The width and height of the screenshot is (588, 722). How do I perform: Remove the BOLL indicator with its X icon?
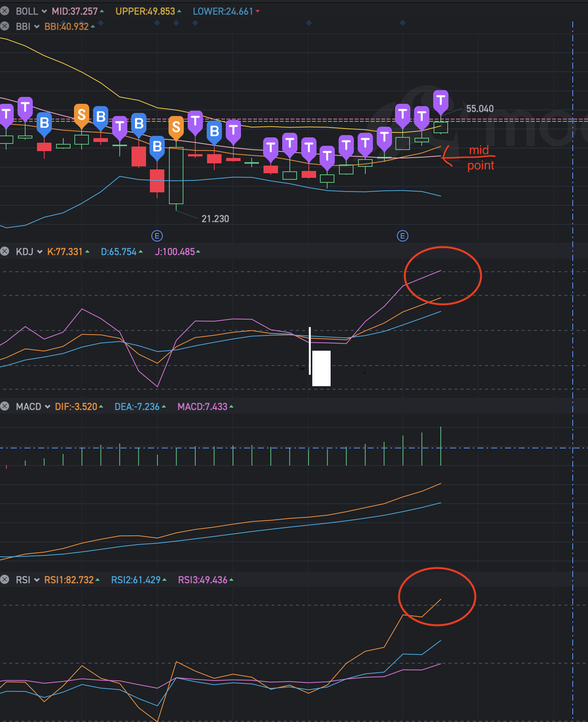5,11
